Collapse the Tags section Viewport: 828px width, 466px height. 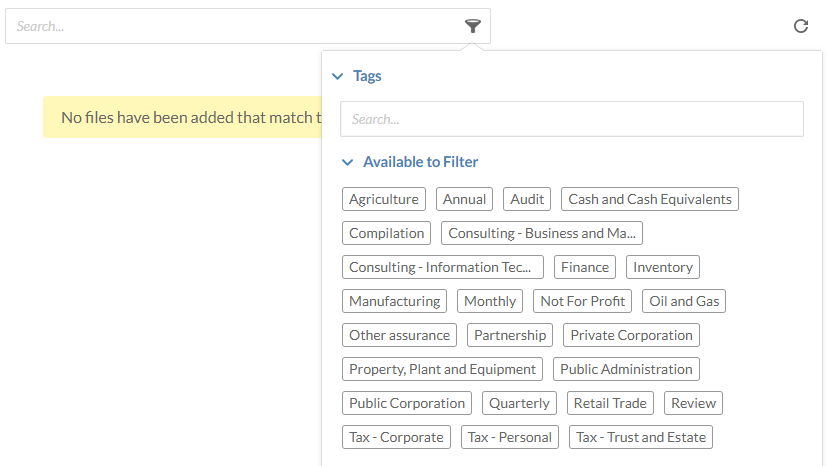pos(338,76)
